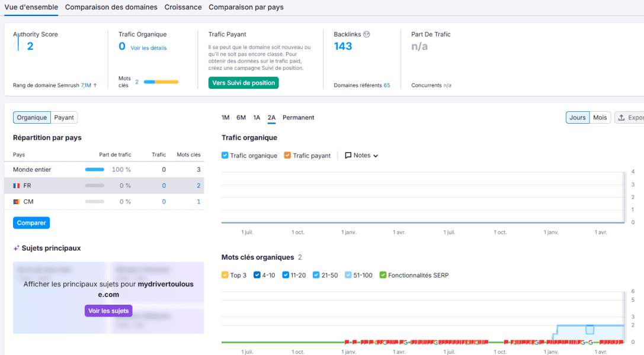This screenshot has width=644, height=355.
Task: Toggle the Trafic payant checkbox
Action: coord(287,156)
